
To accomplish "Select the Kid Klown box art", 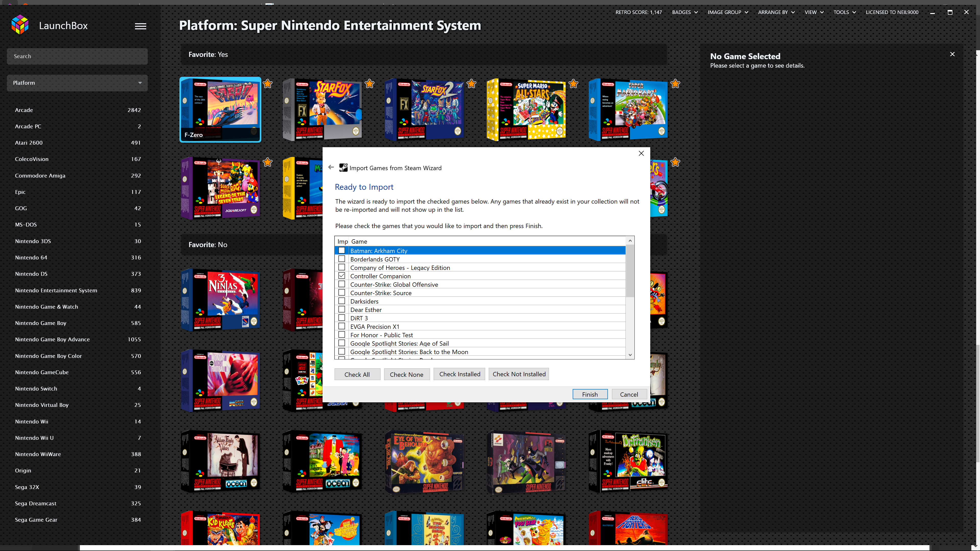I will (220, 528).
